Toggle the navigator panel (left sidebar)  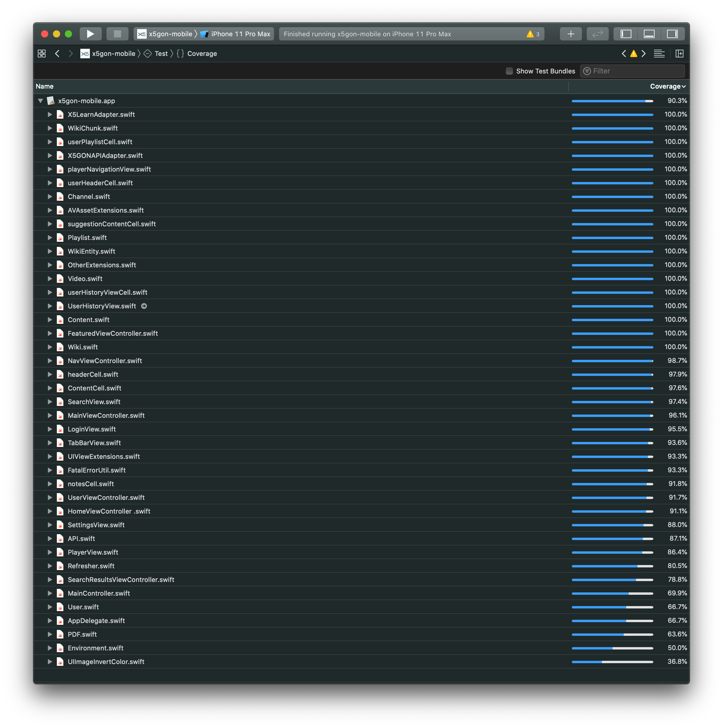(626, 34)
